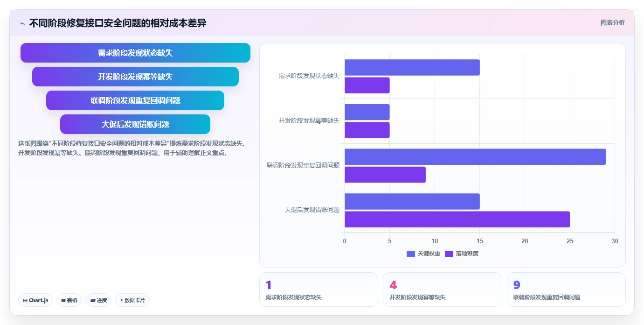Click 落地难度 bar for 开发阶段发现幂等缺失

pos(367,130)
